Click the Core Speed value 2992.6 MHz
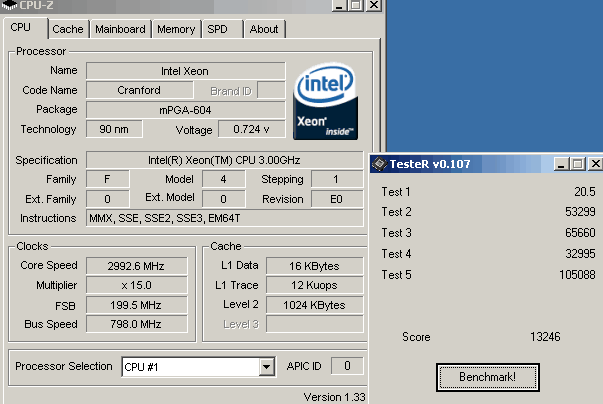 (137, 266)
